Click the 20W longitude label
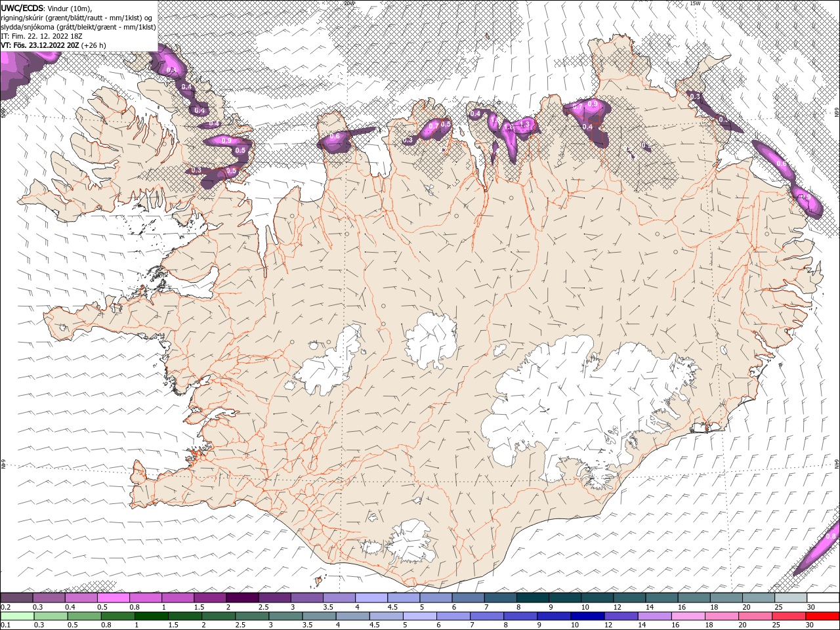The image size is (840, 630). point(349,3)
